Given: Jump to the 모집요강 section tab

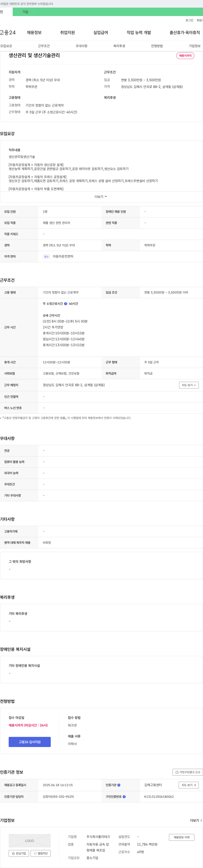Looking at the screenshot, I should click(6, 46).
